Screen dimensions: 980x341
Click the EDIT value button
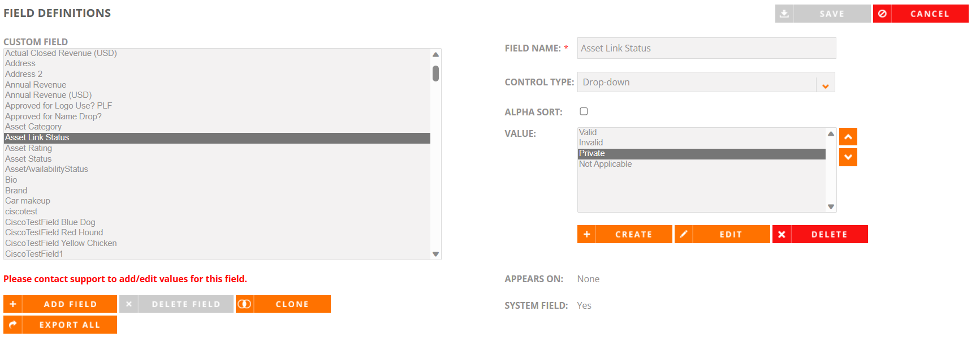(x=722, y=234)
